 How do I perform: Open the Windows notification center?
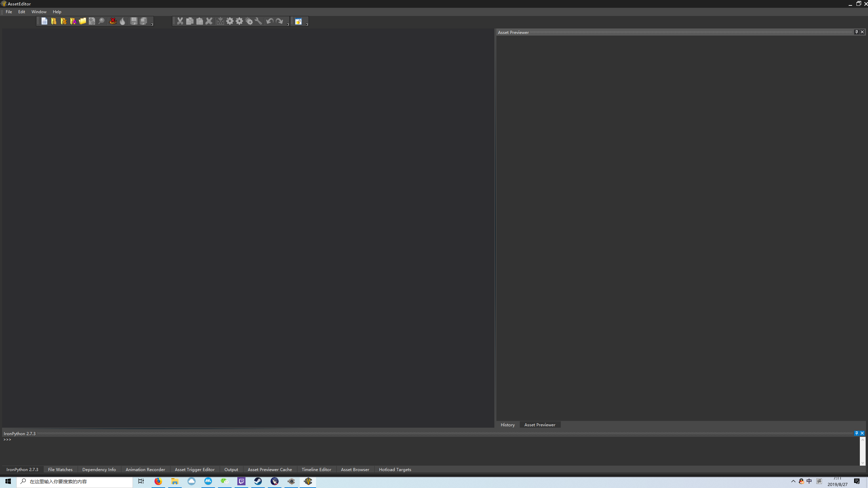coord(857,482)
